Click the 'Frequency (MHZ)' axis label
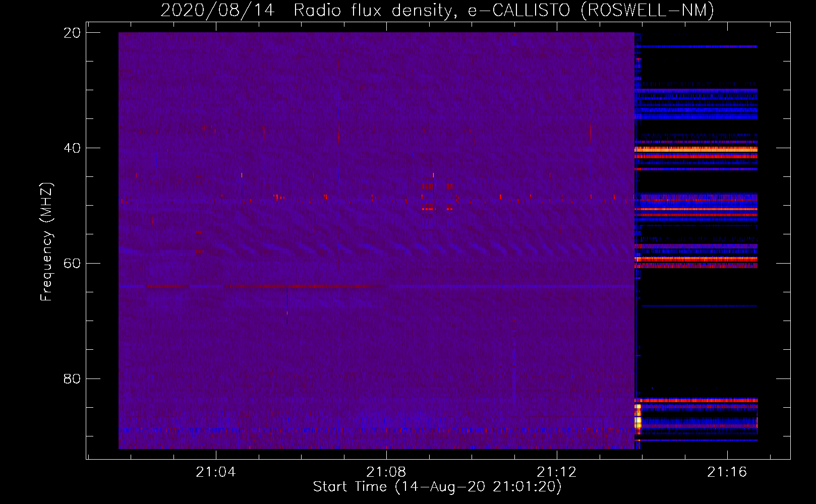The image size is (816, 504). point(46,242)
